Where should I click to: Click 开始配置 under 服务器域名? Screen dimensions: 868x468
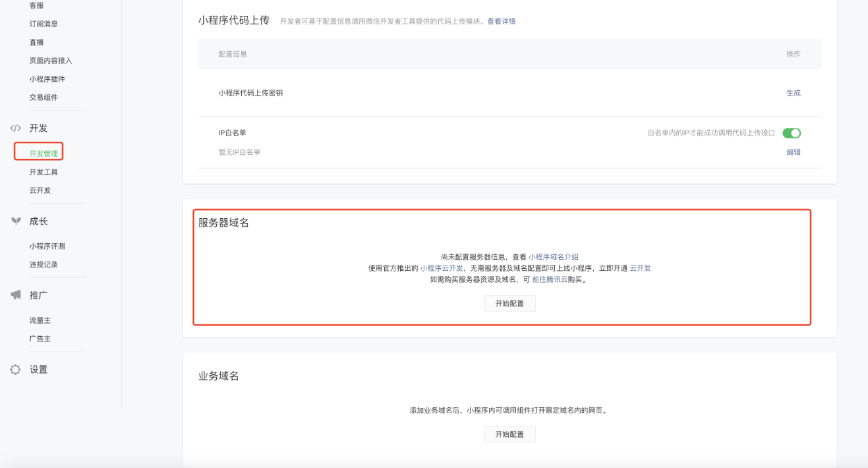point(509,303)
